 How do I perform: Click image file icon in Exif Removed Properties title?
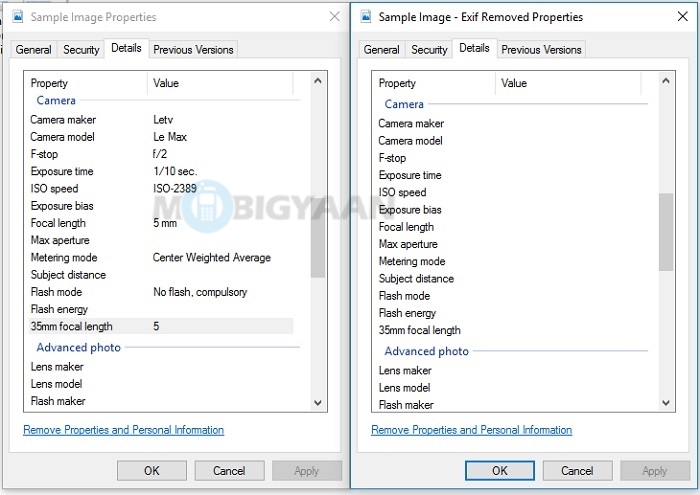(366, 17)
